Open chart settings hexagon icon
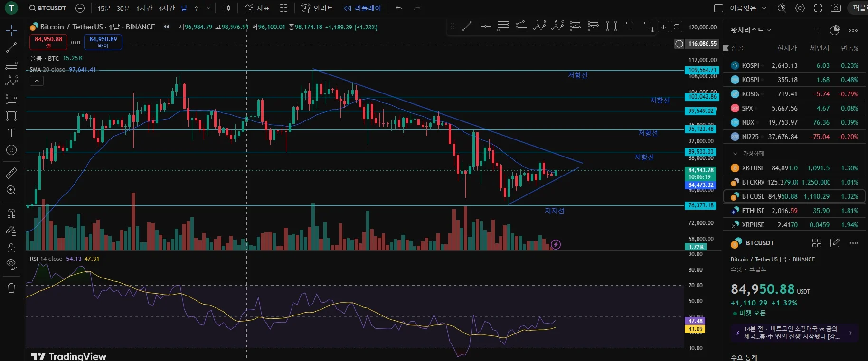 [x=800, y=8]
